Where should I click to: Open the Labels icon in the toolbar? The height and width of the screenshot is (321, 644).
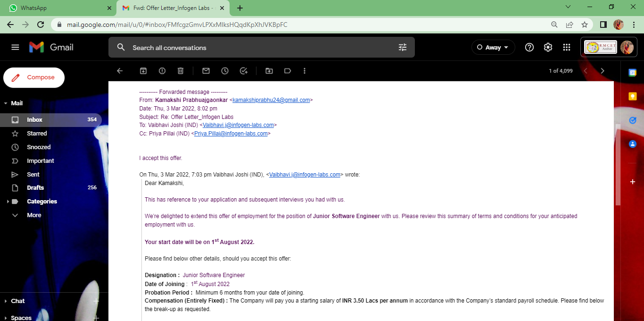pos(287,71)
